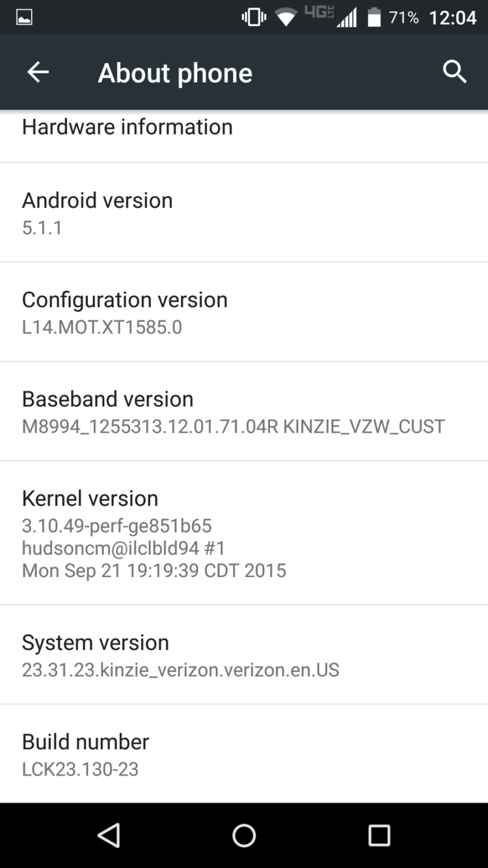Tap the 71% battery percentage text
Screen dimensions: 488x868
click(x=403, y=18)
